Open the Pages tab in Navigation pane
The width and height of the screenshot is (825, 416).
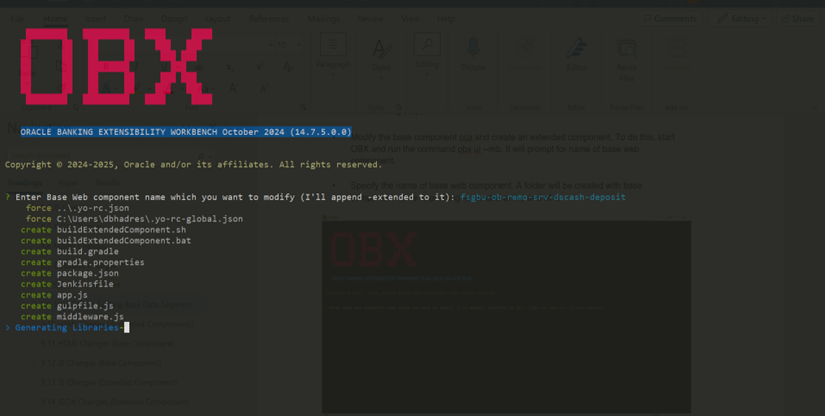click(x=68, y=182)
